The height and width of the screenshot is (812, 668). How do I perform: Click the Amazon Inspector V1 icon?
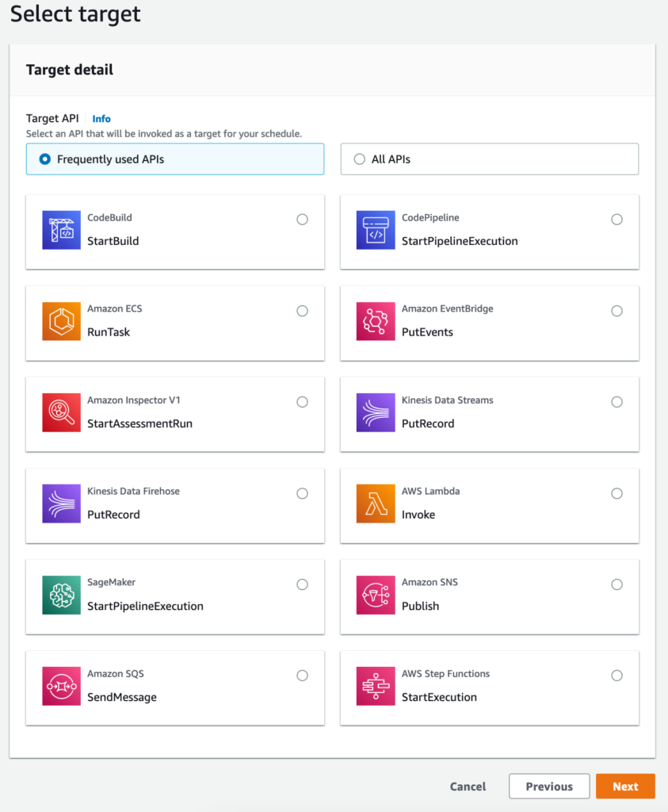pyautogui.click(x=61, y=412)
